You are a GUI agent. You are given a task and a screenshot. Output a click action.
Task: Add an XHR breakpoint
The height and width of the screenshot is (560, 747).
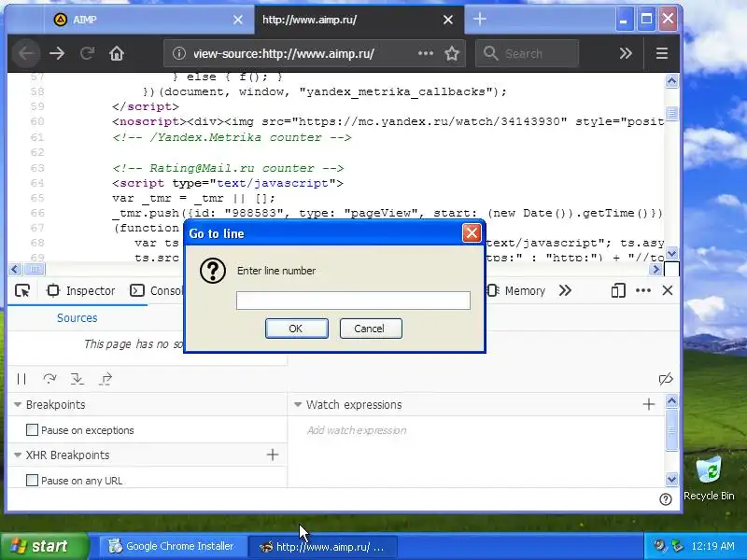(x=273, y=455)
